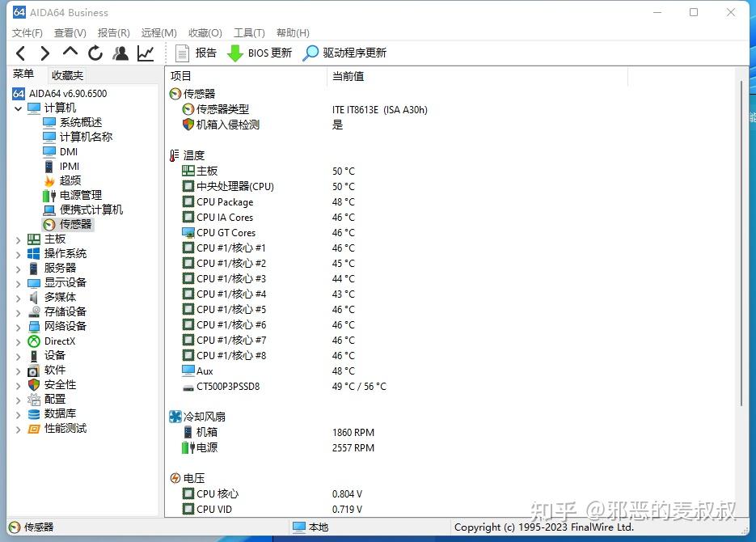Screen dimensions: 756x542
Task: Click the 数据库 database icon
Action: (34, 414)
